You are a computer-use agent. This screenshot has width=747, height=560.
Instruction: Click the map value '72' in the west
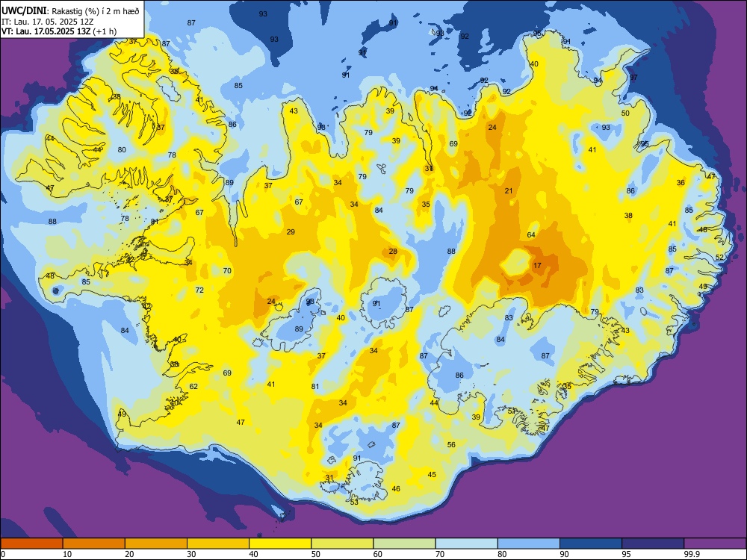[x=199, y=290]
